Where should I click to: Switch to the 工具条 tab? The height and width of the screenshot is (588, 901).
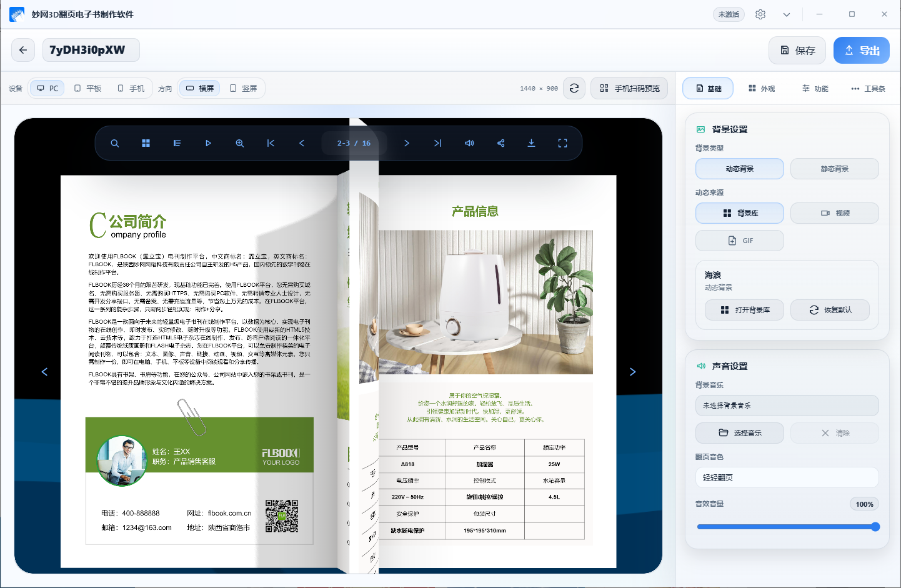868,88
